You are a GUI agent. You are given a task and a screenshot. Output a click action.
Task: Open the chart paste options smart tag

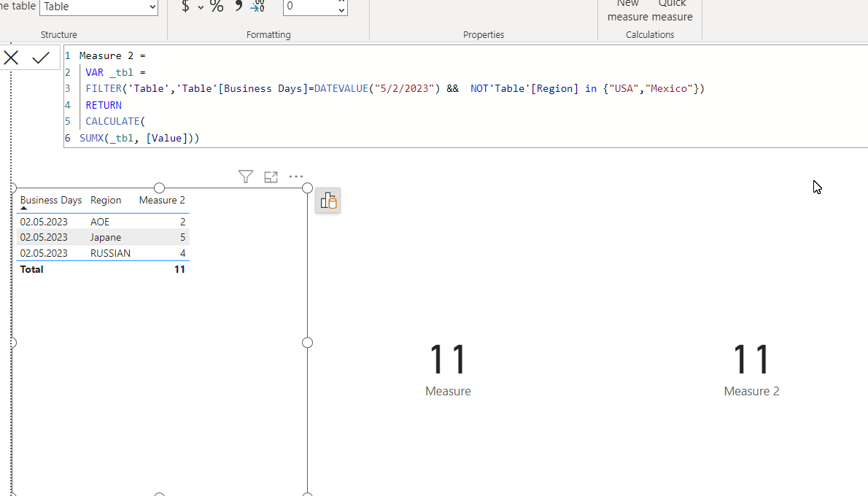click(328, 201)
